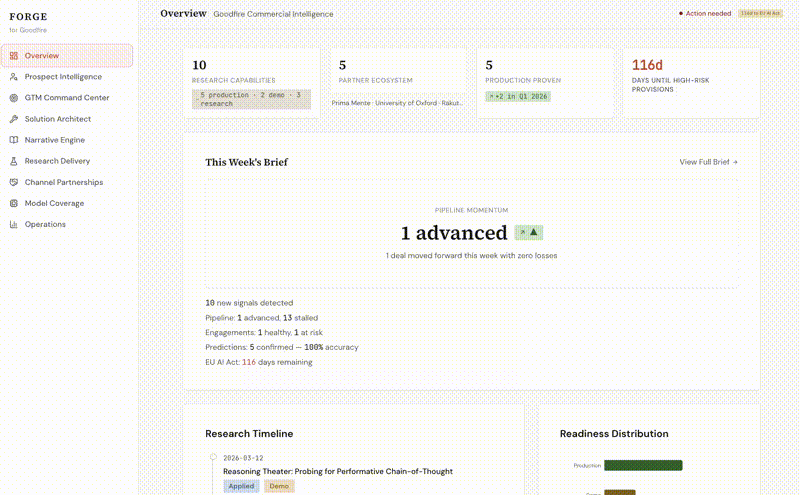Click the yellow EU AI Act countdown badge

click(760, 14)
